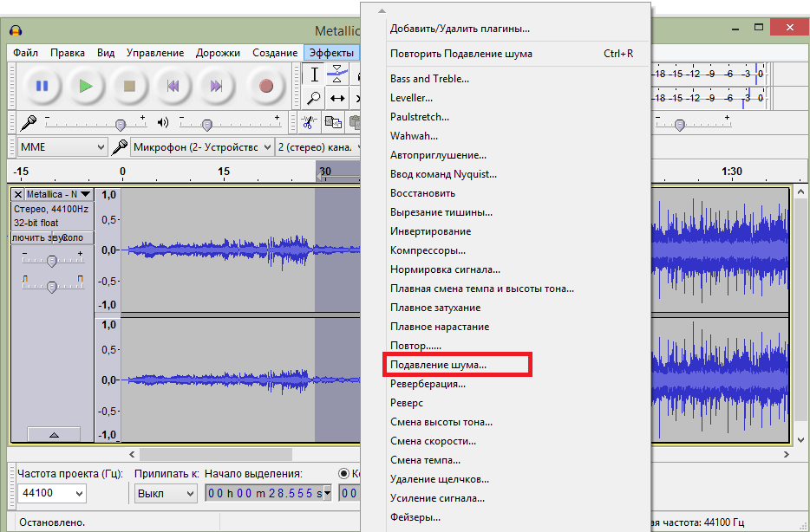The width and height of the screenshot is (810, 532).
Task: Select the Time Shift arrows tool
Action: [x=337, y=98]
